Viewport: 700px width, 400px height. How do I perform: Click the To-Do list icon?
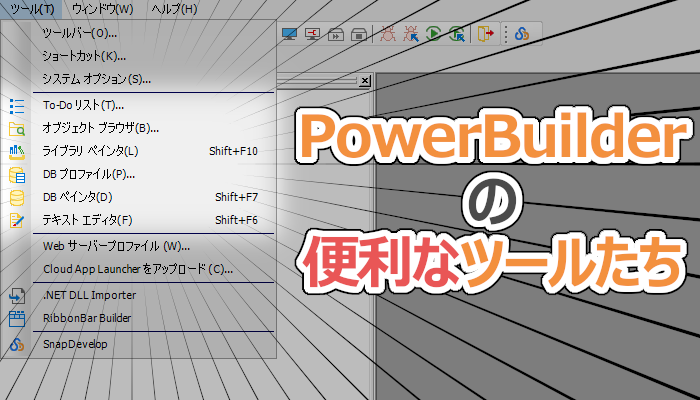click(17, 107)
